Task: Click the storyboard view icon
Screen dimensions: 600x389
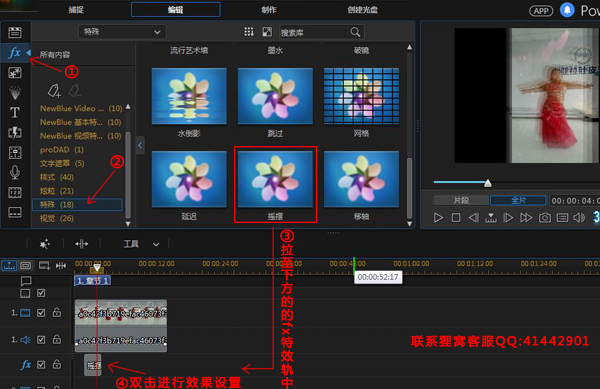Action: (x=26, y=265)
